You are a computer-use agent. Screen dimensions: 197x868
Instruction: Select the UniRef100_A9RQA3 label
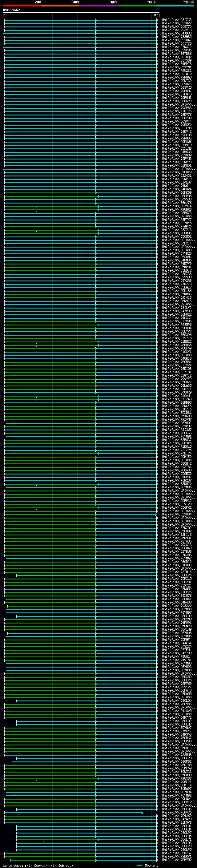[177, 78]
